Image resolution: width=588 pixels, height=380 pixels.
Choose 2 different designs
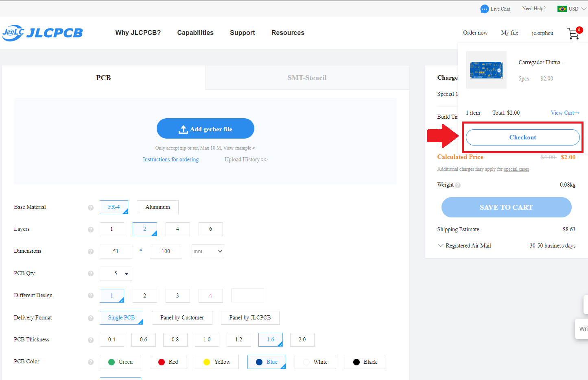(145, 295)
